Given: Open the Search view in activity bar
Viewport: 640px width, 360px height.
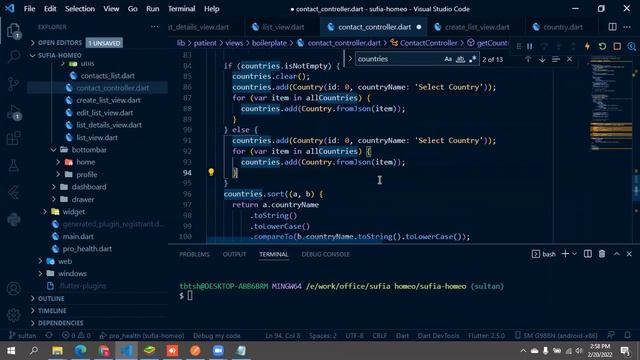Looking at the screenshot, I should click(13, 56).
